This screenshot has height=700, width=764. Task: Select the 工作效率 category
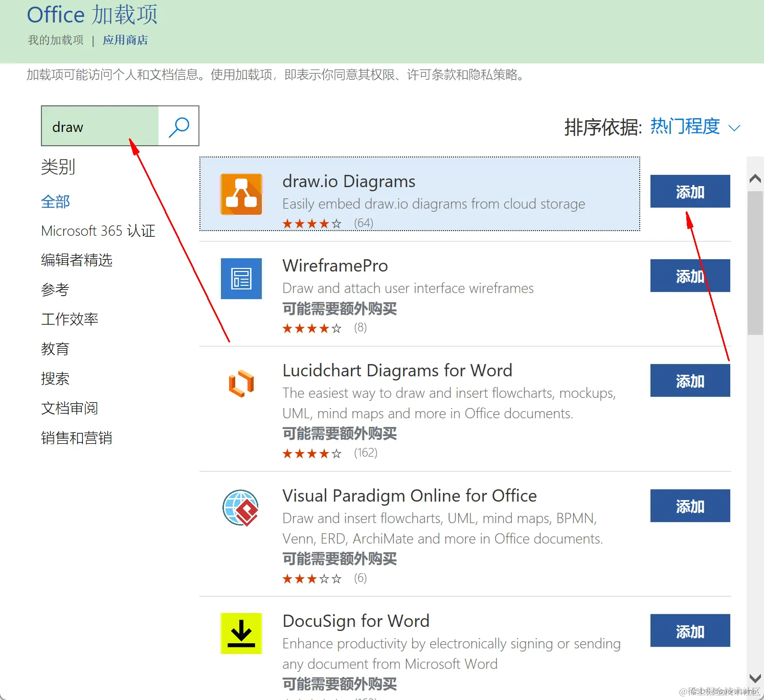tap(70, 319)
